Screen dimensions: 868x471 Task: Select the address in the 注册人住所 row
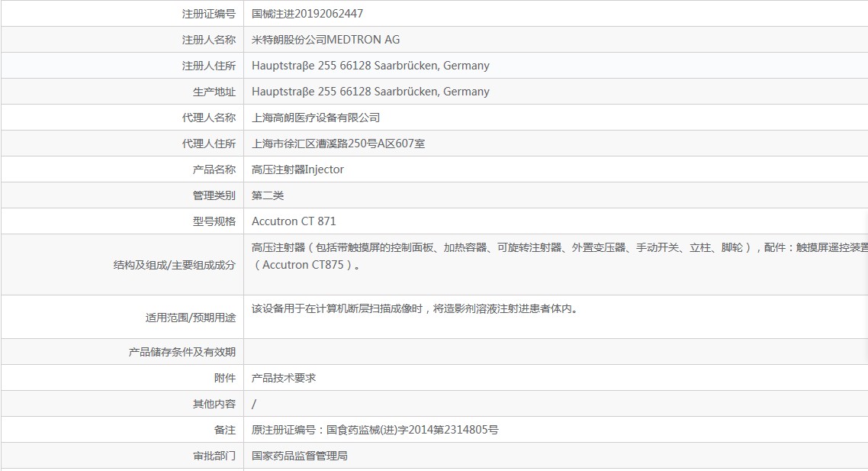point(371,66)
